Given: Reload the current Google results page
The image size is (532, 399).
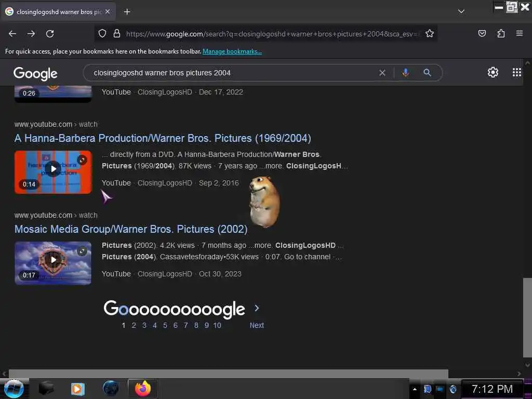Looking at the screenshot, I should coord(50,34).
